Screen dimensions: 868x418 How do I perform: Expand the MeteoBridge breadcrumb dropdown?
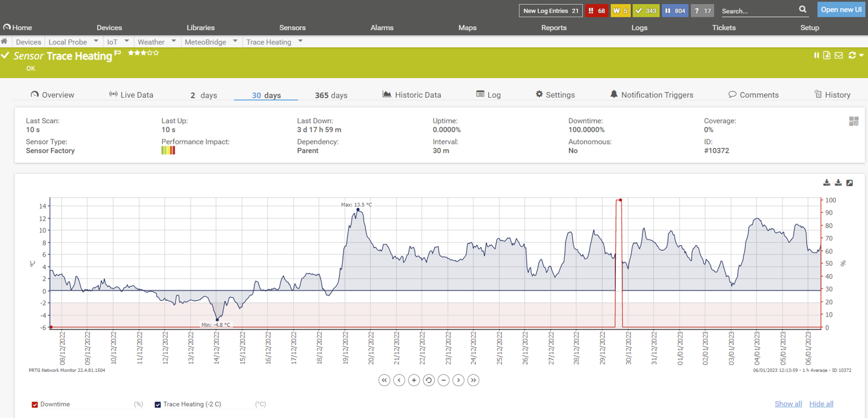click(235, 42)
